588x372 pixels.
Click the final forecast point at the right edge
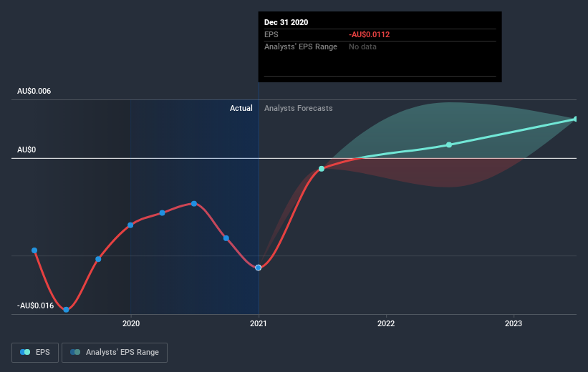[577, 119]
